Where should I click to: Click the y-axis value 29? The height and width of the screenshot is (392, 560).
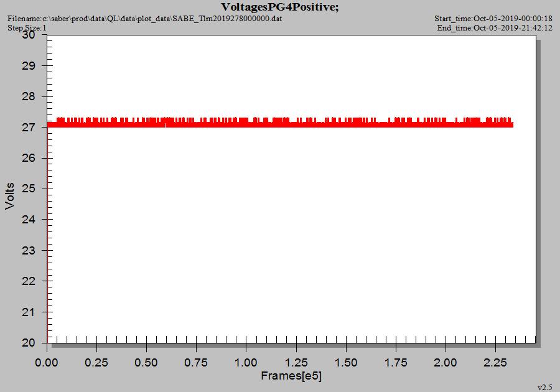[x=29, y=66]
